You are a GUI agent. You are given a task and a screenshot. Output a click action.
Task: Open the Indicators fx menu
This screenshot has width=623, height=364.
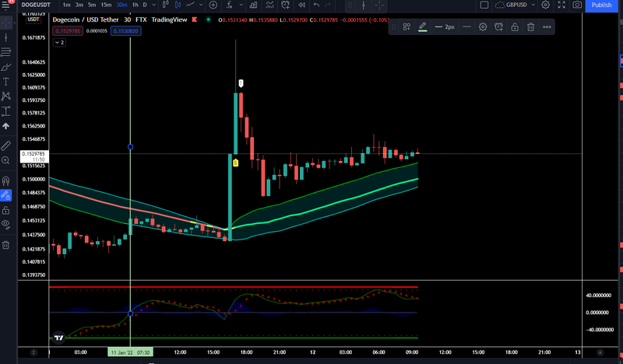tap(229, 5)
